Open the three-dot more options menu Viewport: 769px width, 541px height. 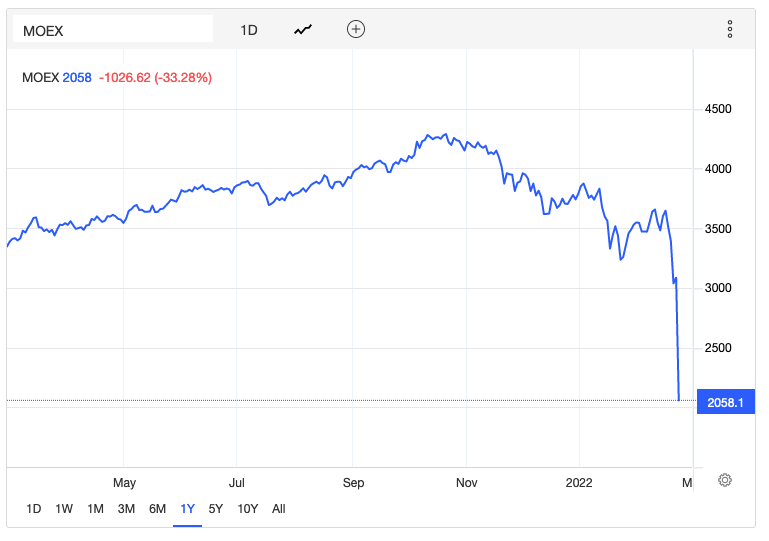[x=731, y=30]
